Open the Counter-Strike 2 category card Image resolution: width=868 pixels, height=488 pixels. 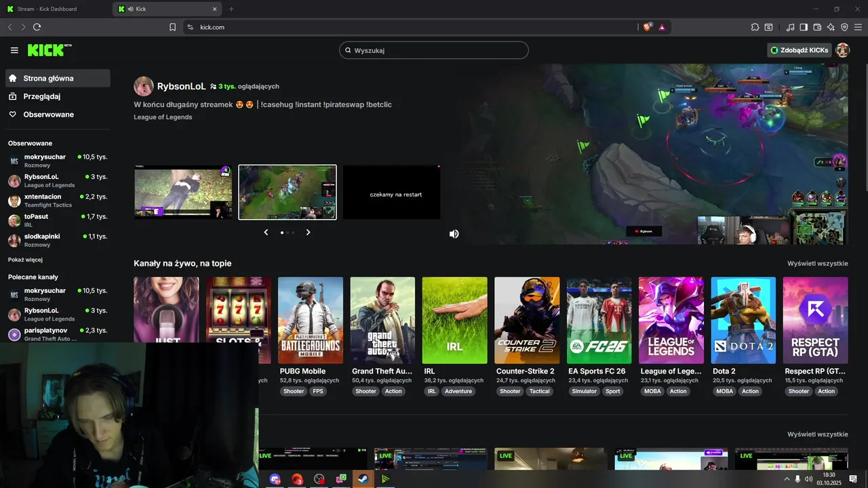point(527,320)
